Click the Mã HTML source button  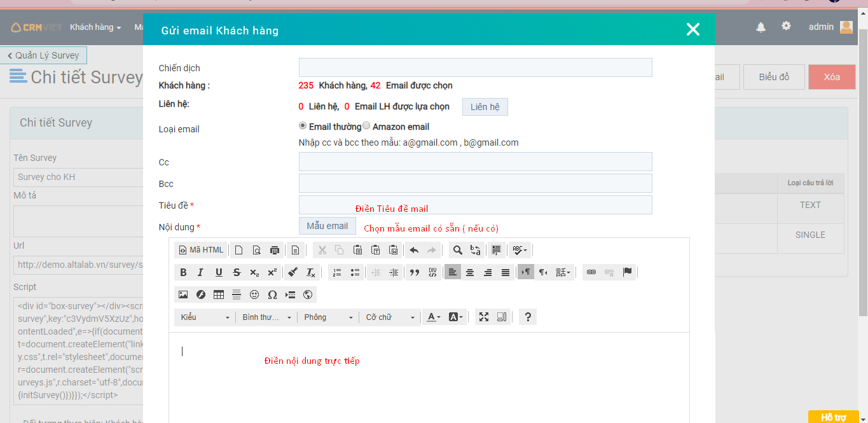pos(202,250)
